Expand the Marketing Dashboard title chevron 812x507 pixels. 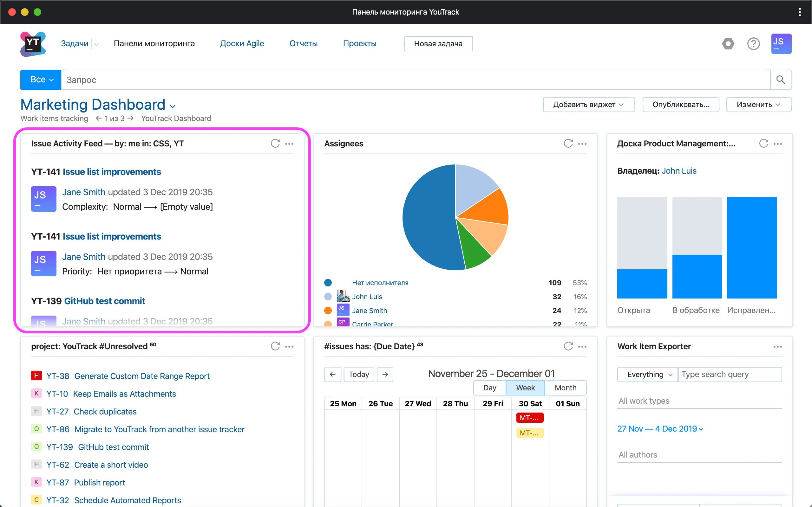click(x=173, y=107)
